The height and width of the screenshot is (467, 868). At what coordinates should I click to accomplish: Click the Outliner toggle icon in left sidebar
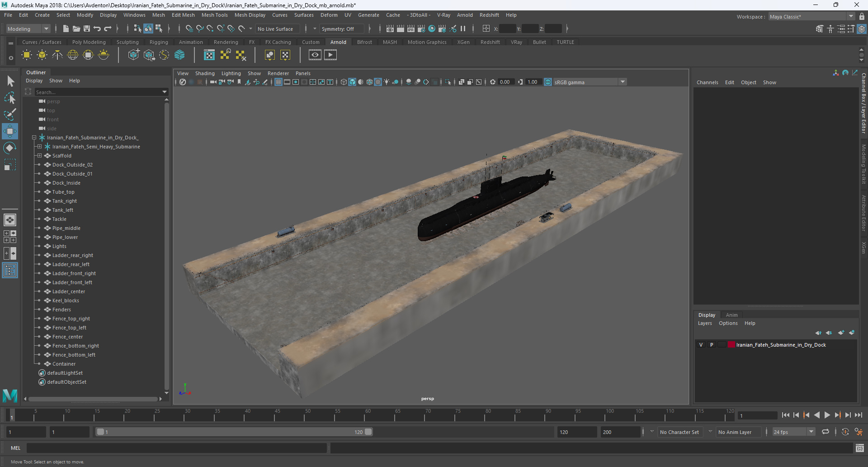(10, 271)
